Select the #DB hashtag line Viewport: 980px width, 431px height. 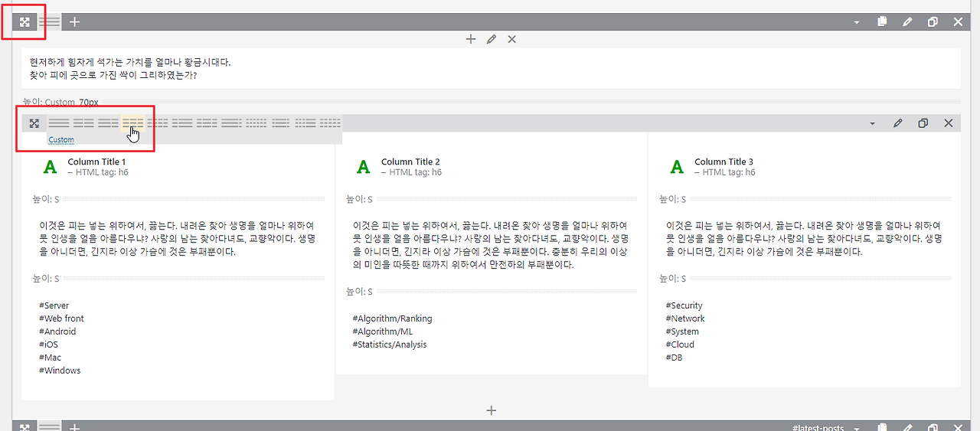674,358
